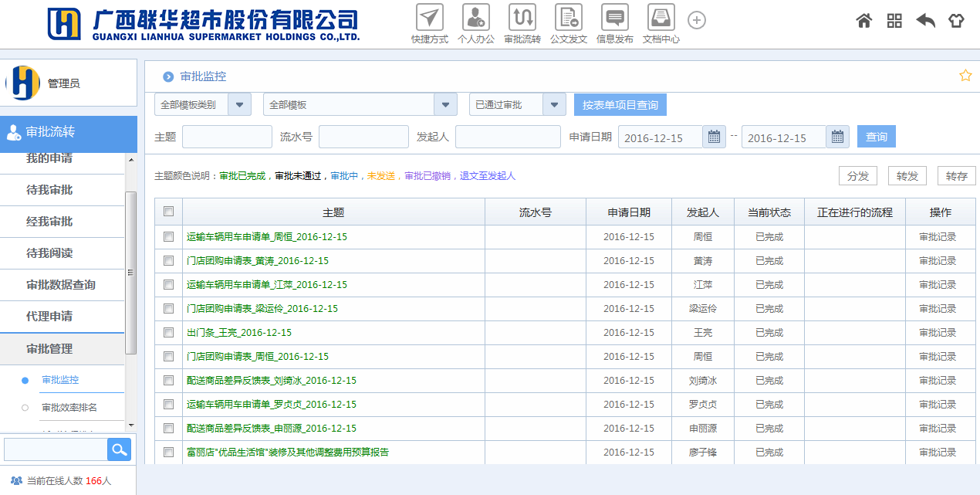Click the 主题 subject input field
Image resolution: width=980 pixels, height=495 pixels.
click(227, 137)
